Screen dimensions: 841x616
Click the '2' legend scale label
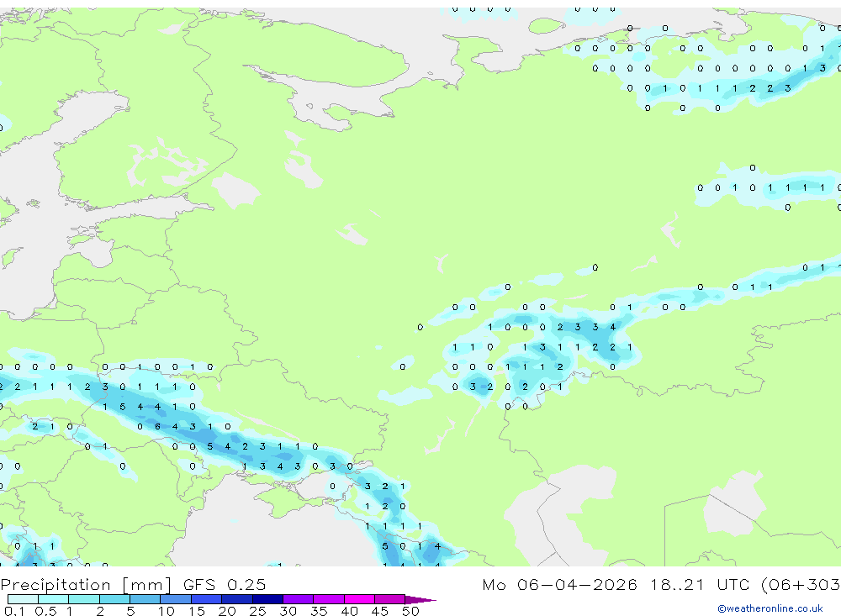click(x=100, y=611)
